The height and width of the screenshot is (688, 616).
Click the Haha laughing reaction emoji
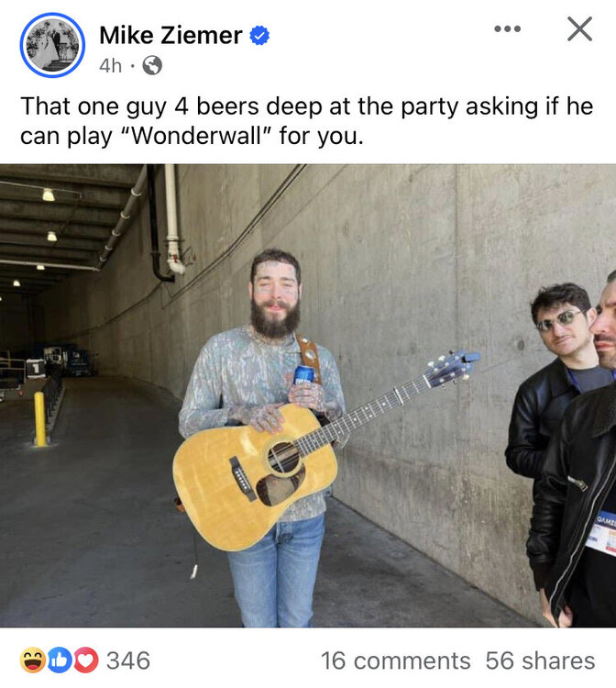[33, 660]
